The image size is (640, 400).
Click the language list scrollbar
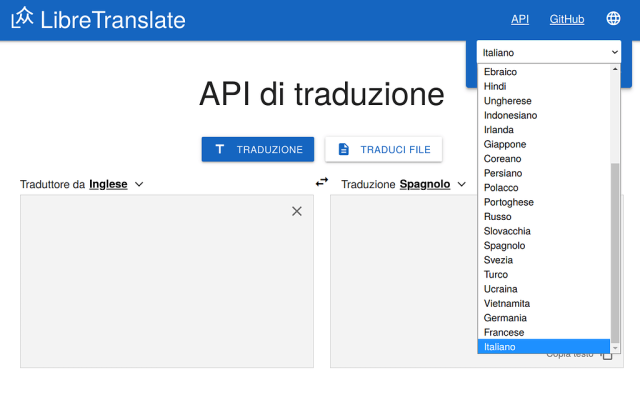(615, 250)
